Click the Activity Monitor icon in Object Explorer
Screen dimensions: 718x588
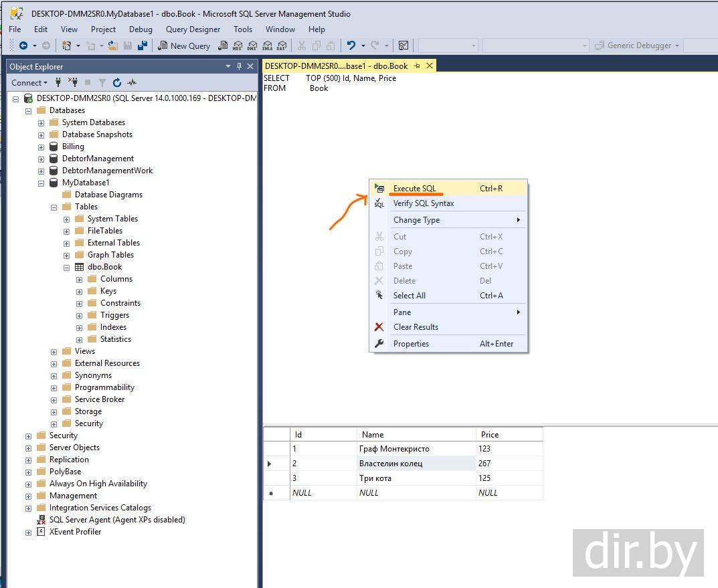(132, 82)
